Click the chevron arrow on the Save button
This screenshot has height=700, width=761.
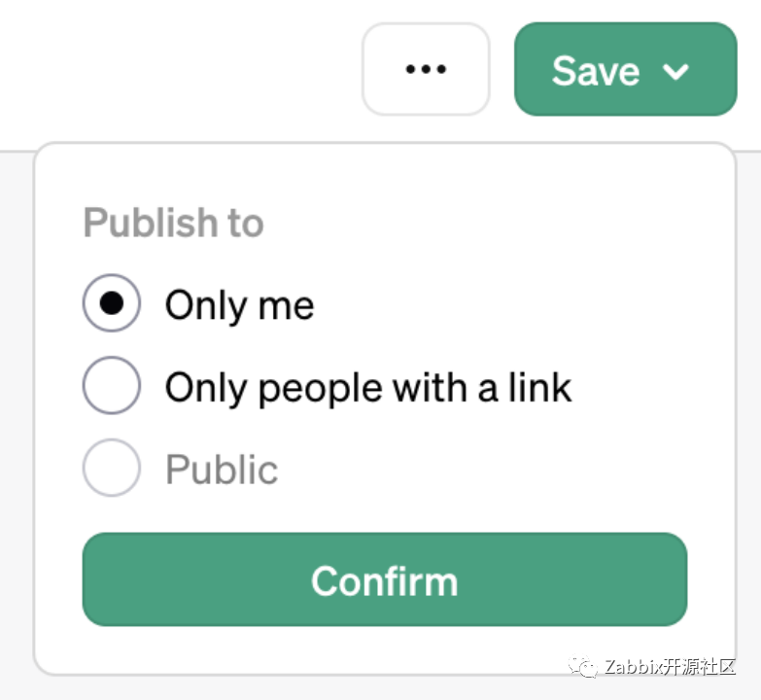(x=675, y=71)
